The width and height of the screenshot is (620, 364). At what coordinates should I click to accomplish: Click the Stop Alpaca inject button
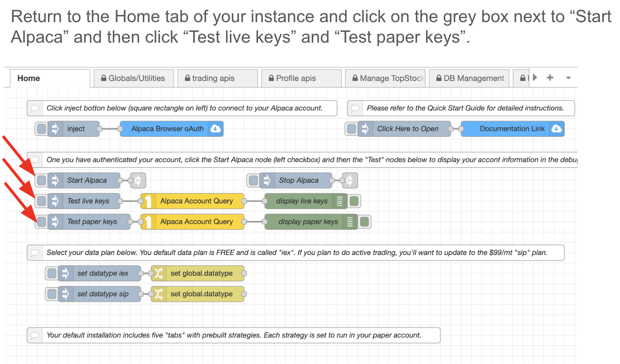253,180
